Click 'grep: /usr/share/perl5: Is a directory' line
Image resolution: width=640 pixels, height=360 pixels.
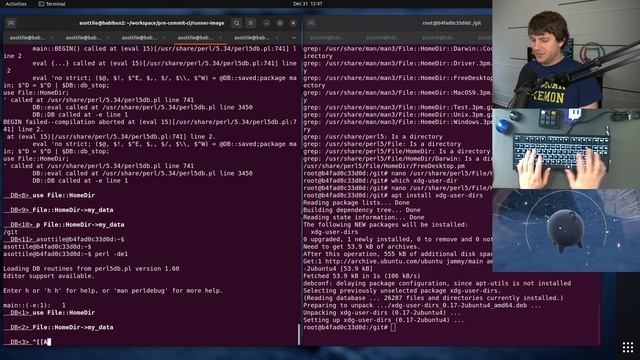coord(373,137)
